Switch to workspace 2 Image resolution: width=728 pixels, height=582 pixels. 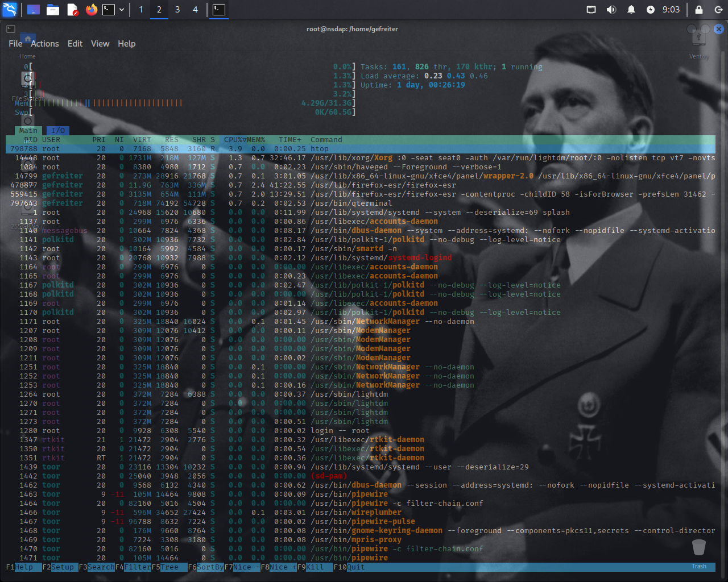[159, 10]
